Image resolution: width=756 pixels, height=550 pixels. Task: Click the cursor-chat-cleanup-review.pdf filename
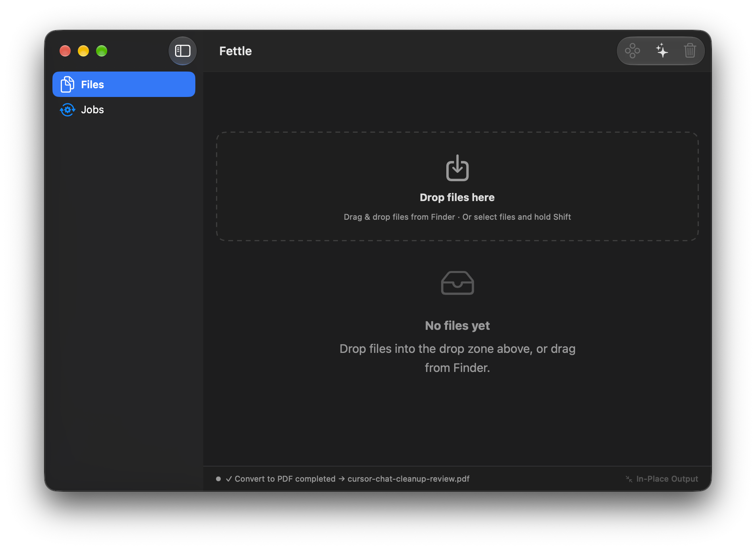tap(409, 479)
